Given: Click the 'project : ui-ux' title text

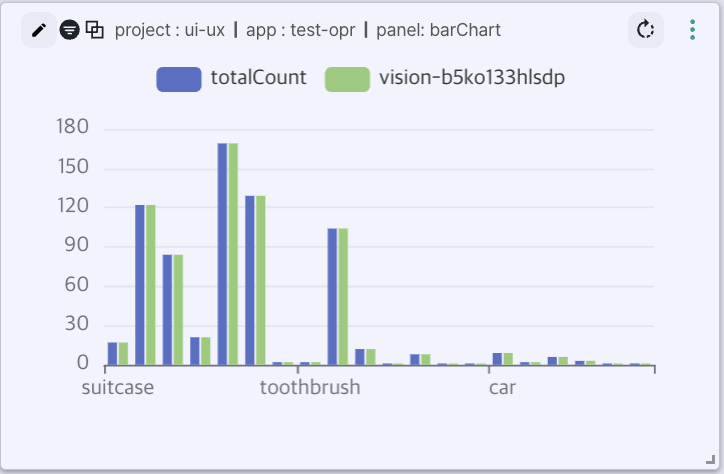Looking at the screenshot, I should (170, 30).
